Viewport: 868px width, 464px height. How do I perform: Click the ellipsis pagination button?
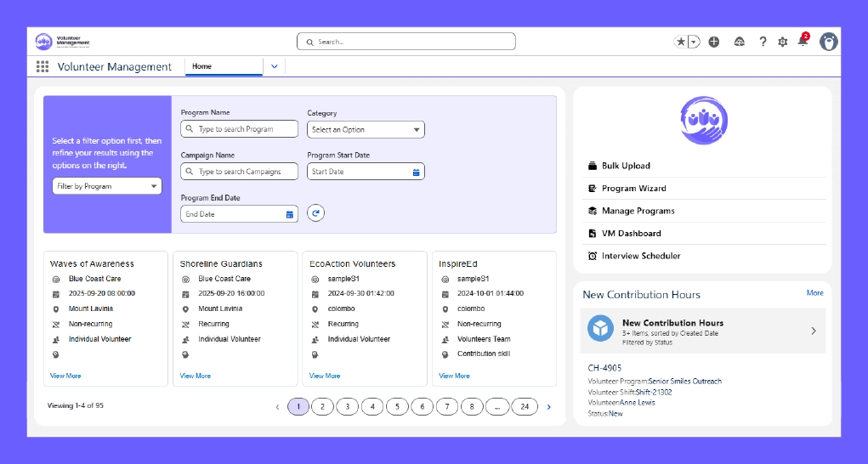click(497, 407)
